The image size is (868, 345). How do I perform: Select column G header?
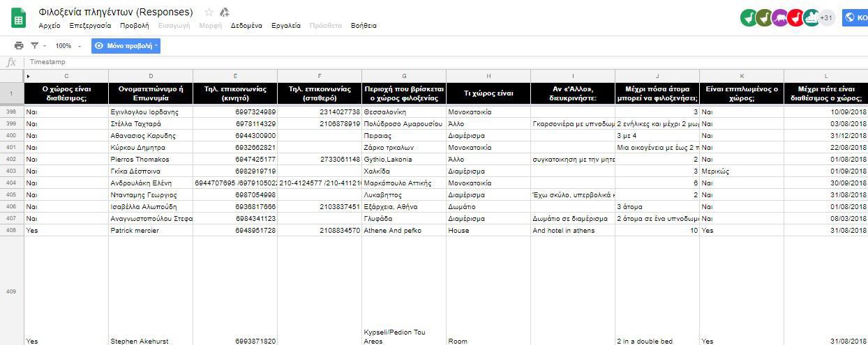pyautogui.click(x=404, y=76)
